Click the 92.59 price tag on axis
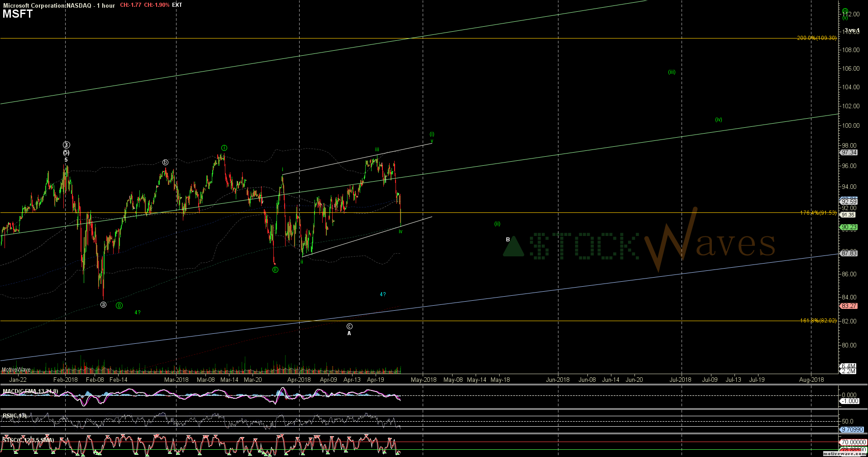This screenshot has height=457, width=868. [849, 202]
